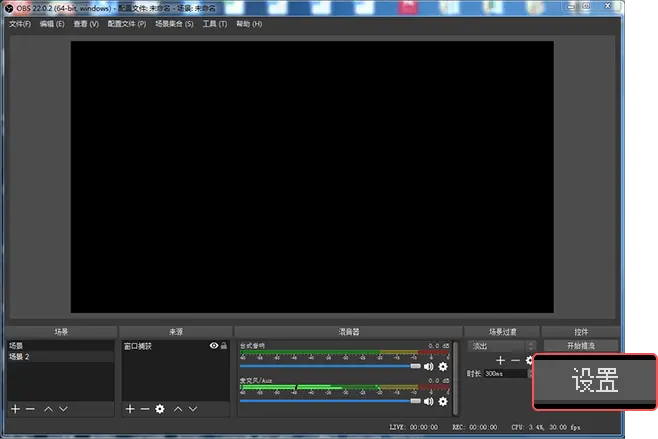The image size is (658, 439).
Task: Click the 麦克风/Aux mixer channel label
Action: [256, 380]
